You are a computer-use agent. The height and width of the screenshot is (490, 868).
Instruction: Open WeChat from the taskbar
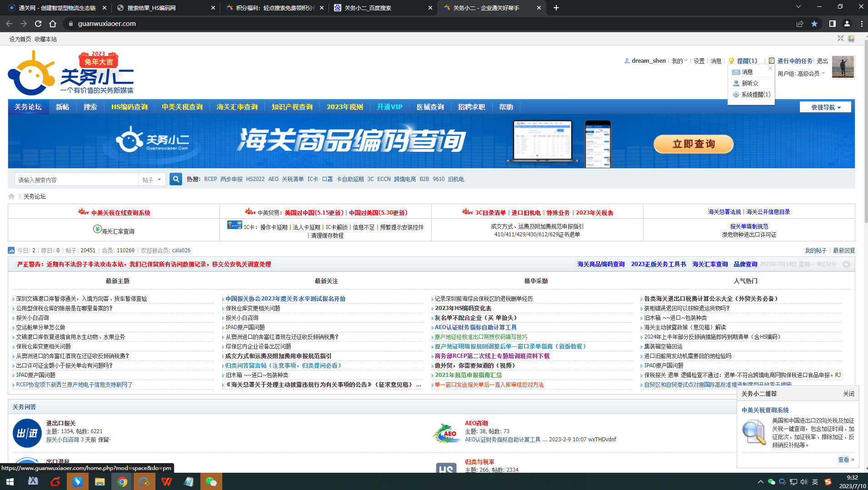pyautogui.click(x=211, y=482)
